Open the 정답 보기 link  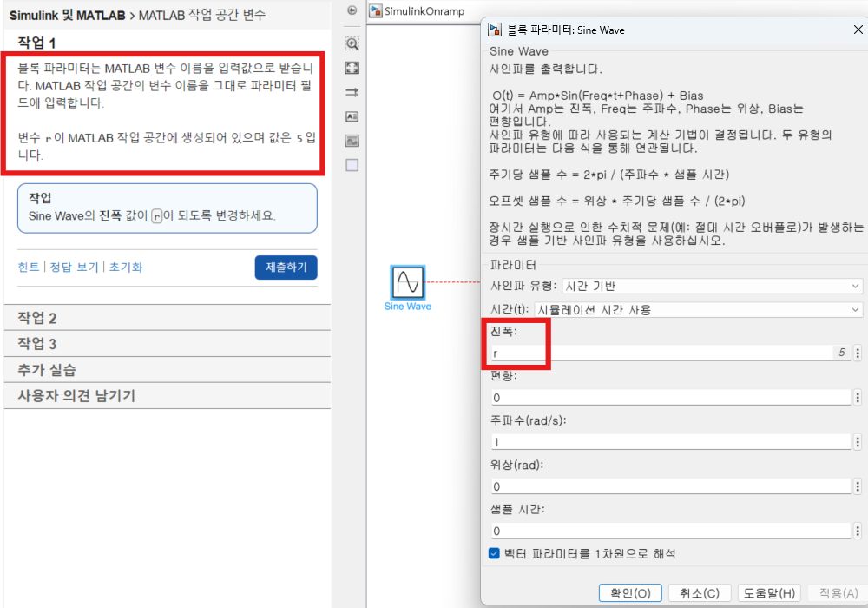(x=74, y=267)
